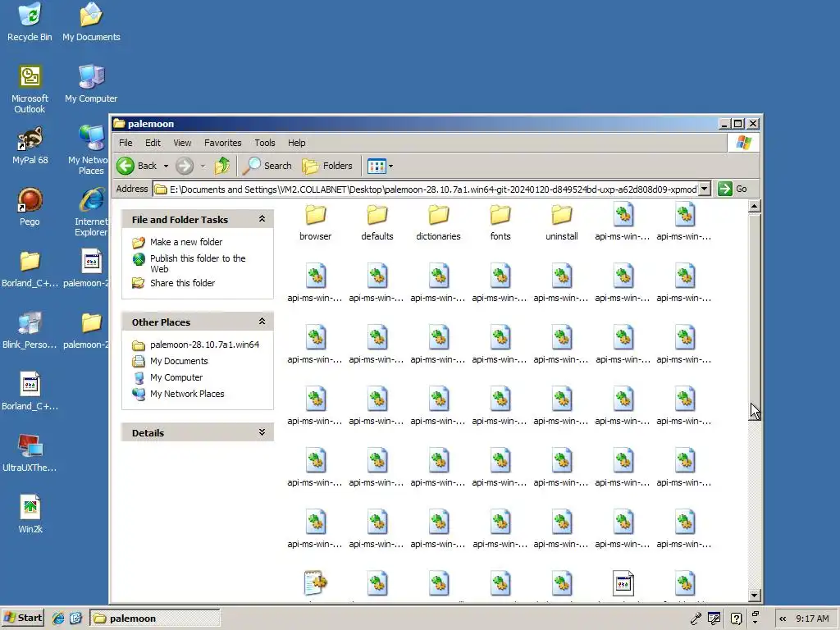The width and height of the screenshot is (840, 630).
Task: Select the fonts folder
Action: coord(500,223)
